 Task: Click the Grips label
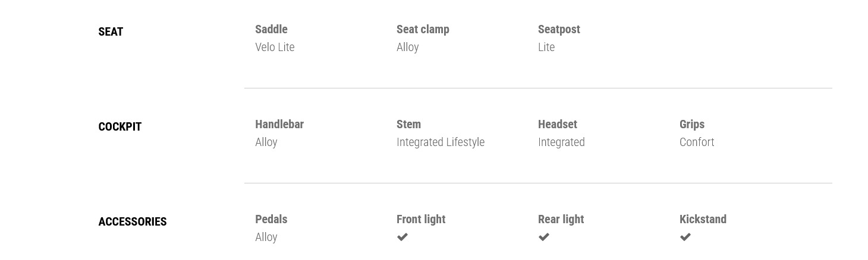pyautogui.click(x=692, y=124)
